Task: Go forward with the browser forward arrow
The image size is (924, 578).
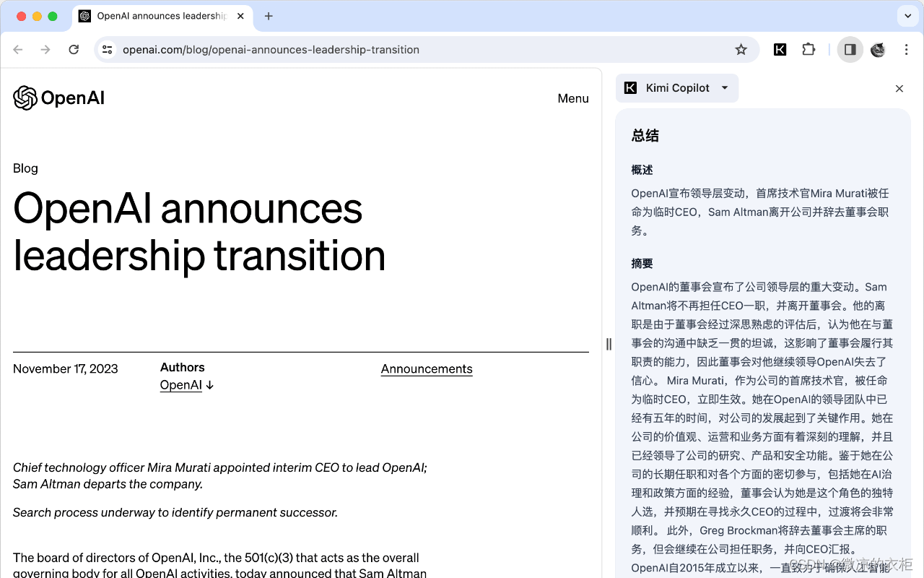Action: click(x=45, y=50)
